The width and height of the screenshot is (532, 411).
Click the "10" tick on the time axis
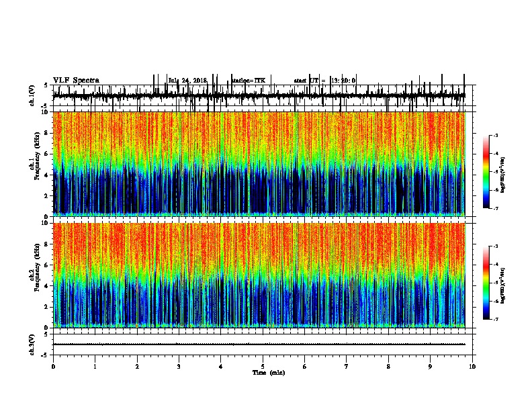coord(472,367)
